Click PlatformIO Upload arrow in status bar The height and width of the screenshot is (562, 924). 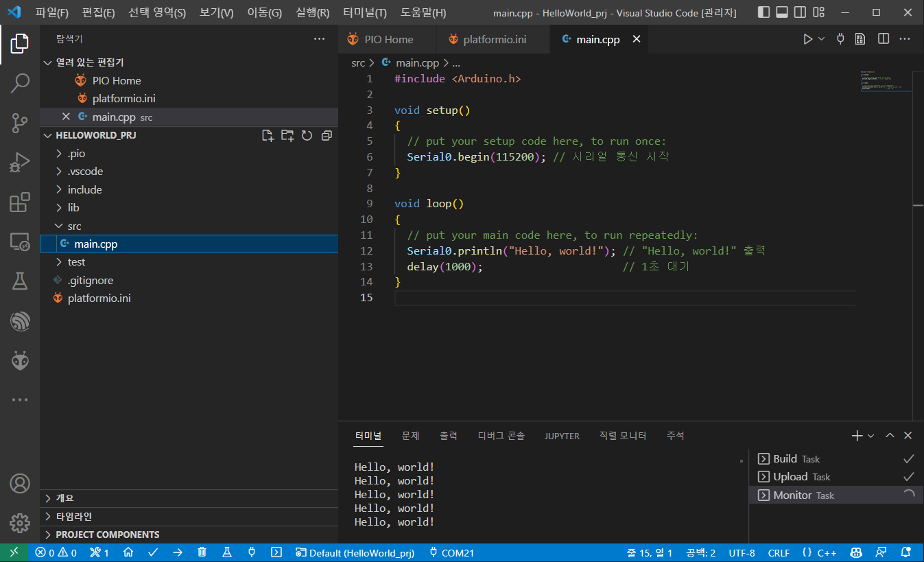(x=178, y=552)
